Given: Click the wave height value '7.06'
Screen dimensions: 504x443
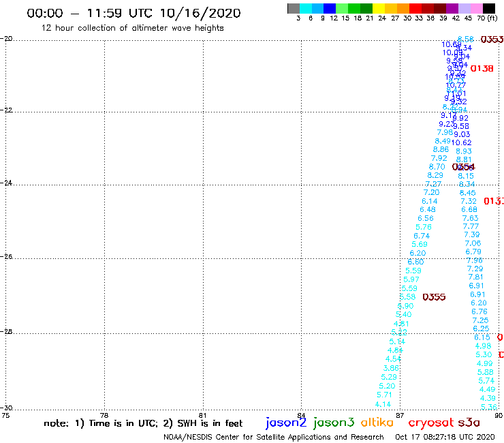Looking at the screenshot, I should click(x=473, y=243).
